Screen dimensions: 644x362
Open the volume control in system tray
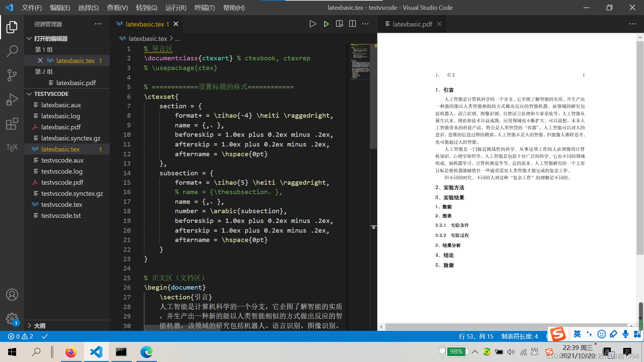511,352
